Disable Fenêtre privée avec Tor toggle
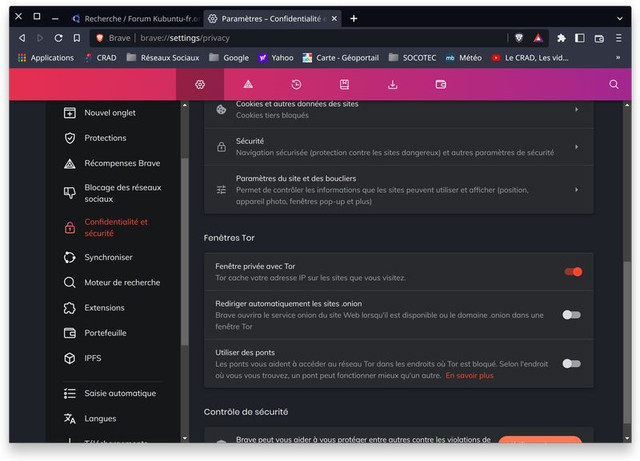Image resolution: width=640 pixels, height=461 pixels. point(573,272)
